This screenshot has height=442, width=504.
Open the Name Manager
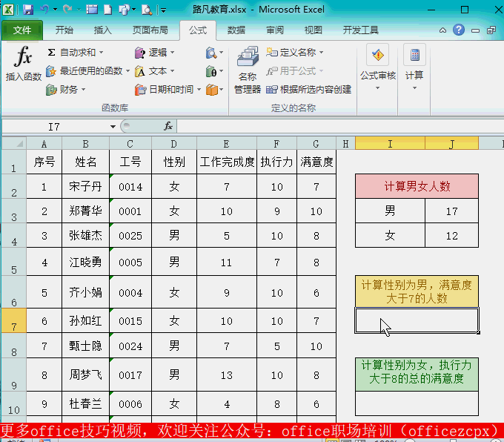pyautogui.click(x=248, y=70)
